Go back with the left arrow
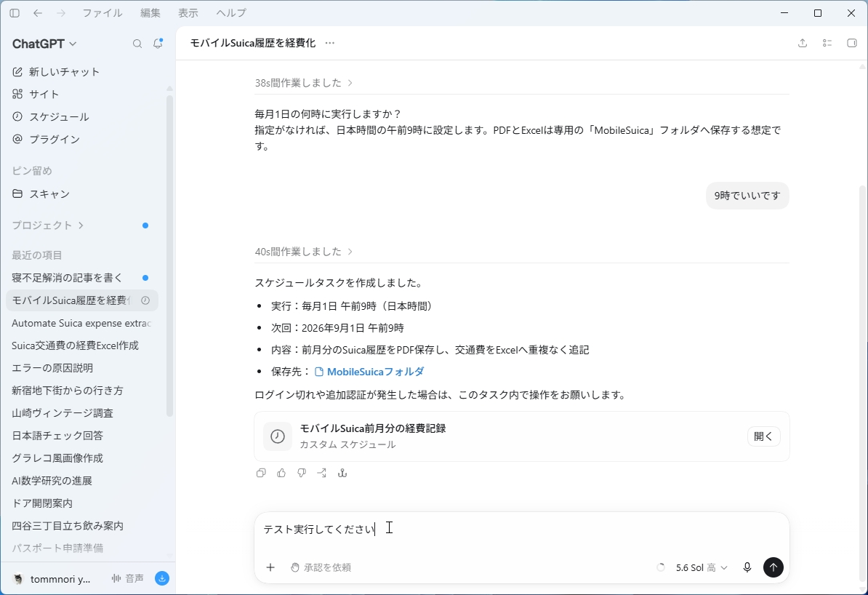This screenshot has height=595, width=868. click(38, 13)
